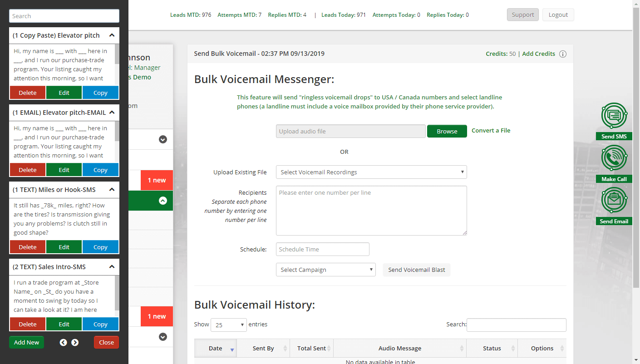Delete the Miles or Hook-SMS template
Image resolution: width=640 pixels, height=364 pixels.
(28, 247)
